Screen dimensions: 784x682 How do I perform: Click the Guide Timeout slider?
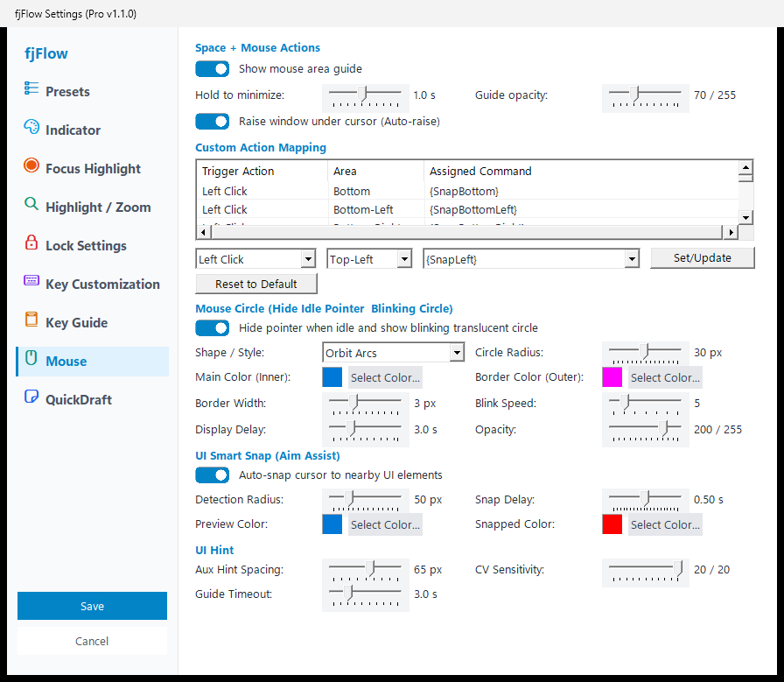tap(366, 596)
